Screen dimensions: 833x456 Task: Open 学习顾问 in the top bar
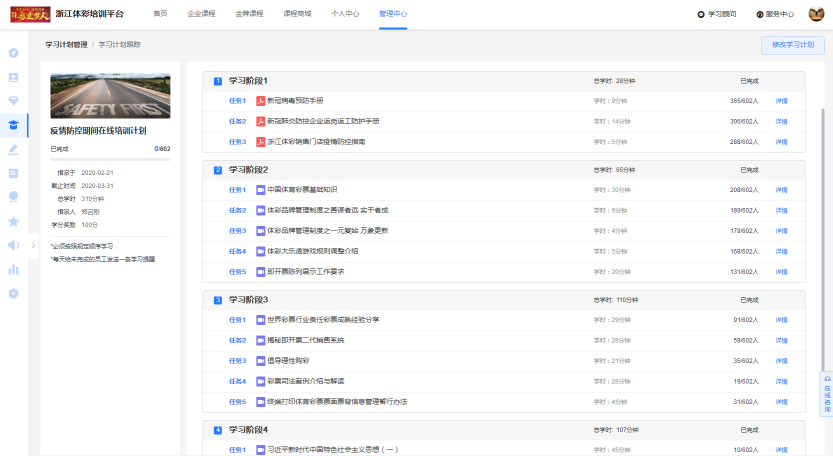(x=717, y=14)
